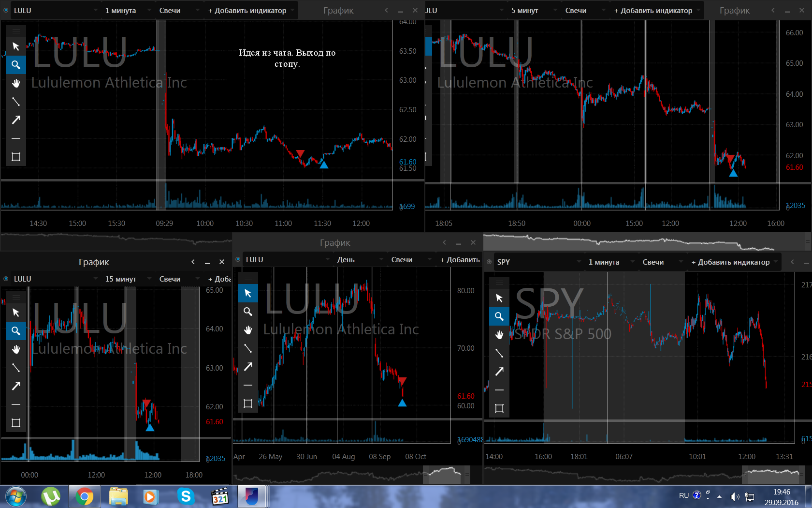Open the '1 минута' timeframe dropdown in the top-left LULU chart
The height and width of the screenshot is (508, 812).
(x=128, y=10)
